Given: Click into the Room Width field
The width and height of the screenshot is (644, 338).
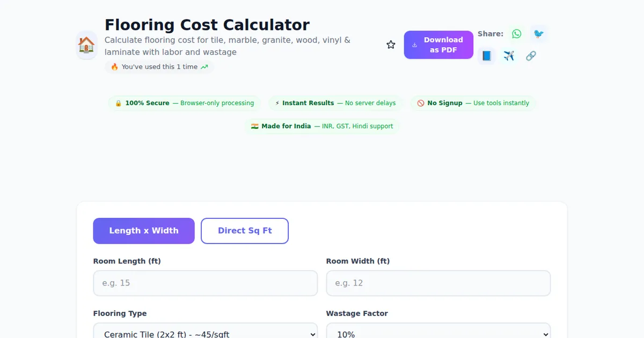Looking at the screenshot, I should tap(438, 283).
